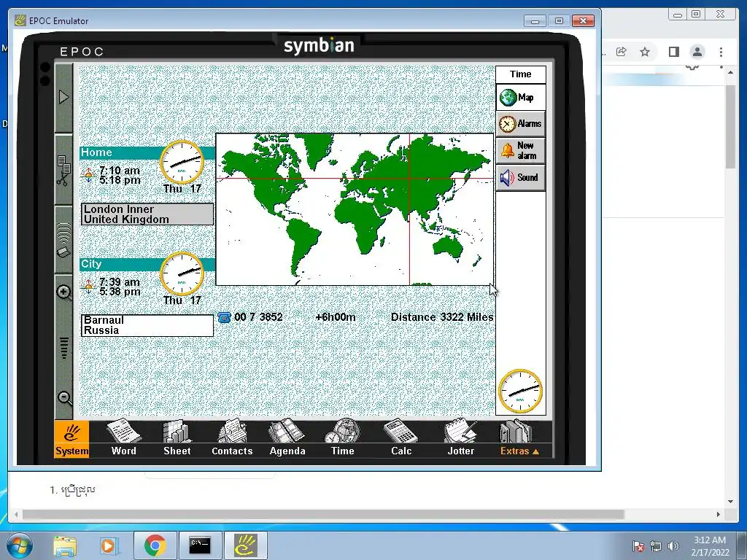This screenshot has height=560, width=747.
Task: Tap the infrared transfer sidebar icon
Action: 64,240
